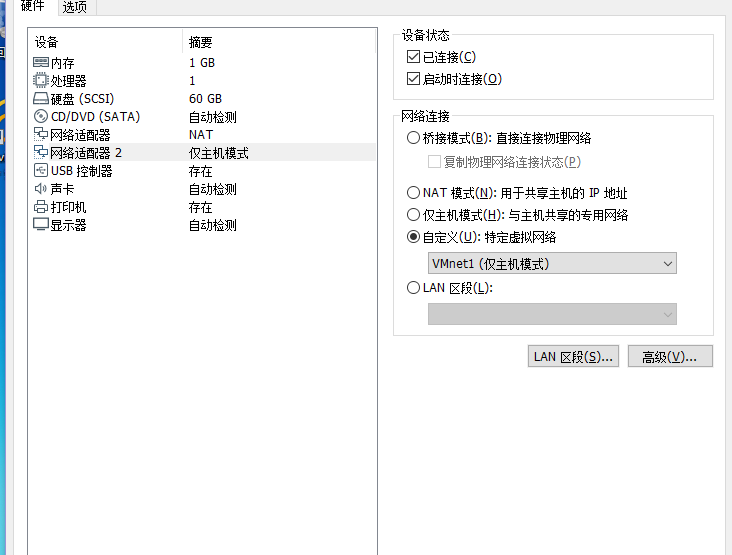Click the 1 GB memory summary value
Screen dimensions: 732x555
coord(202,63)
